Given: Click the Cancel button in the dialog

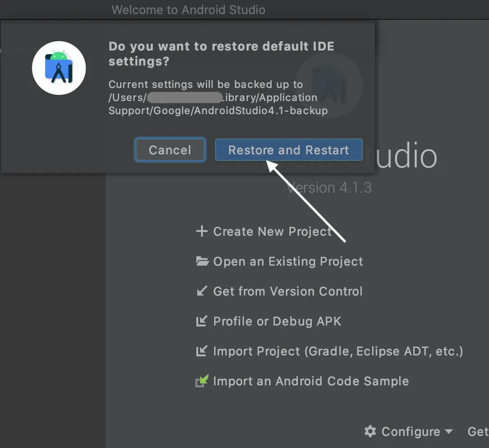Looking at the screenshot, I should tap(170, 150).
